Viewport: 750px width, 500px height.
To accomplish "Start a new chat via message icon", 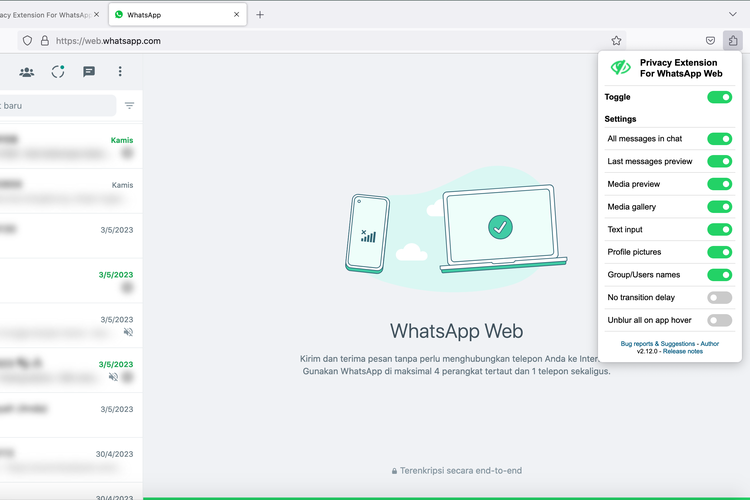I will click(89, 72).
